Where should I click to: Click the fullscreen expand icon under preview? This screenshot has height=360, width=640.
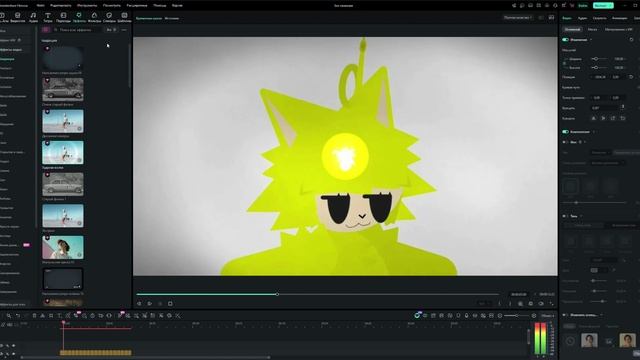551,304
